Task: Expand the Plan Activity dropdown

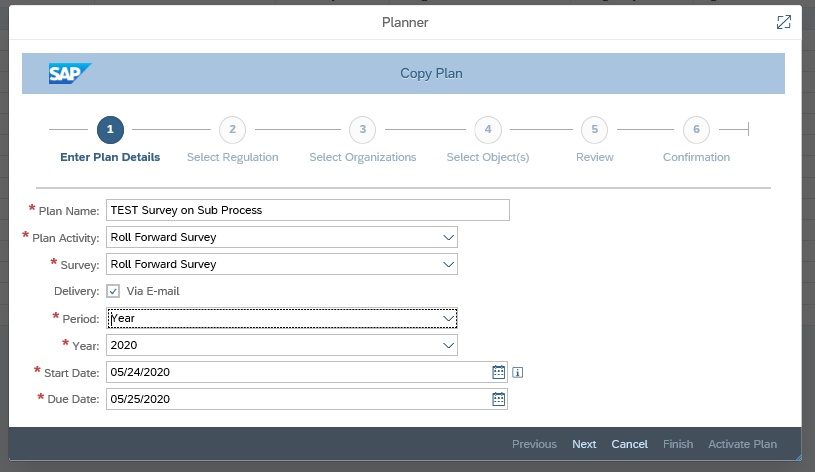Action: [x=448, y=237]
